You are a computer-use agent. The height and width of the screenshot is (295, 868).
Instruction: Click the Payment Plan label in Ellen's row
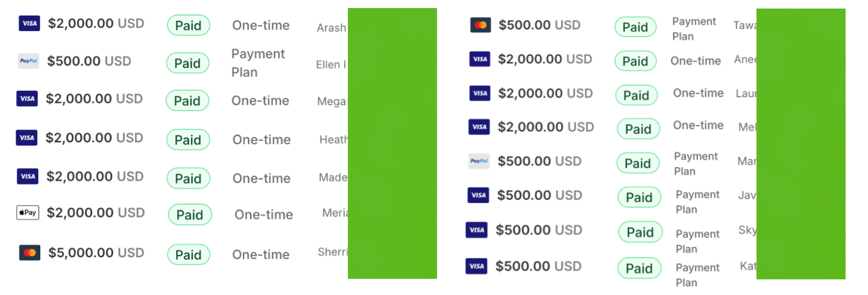258,63
